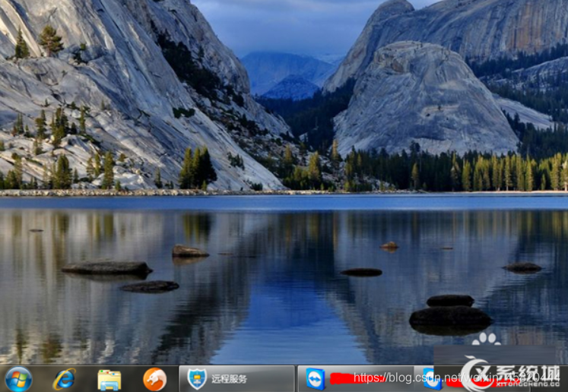568x392 pixels.
Task: Launch the orange cheetah browser icon
Action: tap(154, 379)
